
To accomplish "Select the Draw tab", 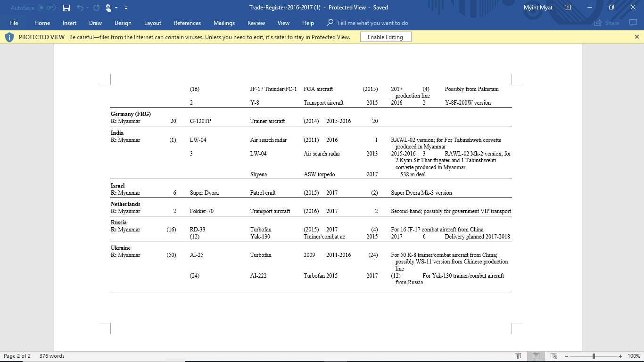I will coord(95,23).
